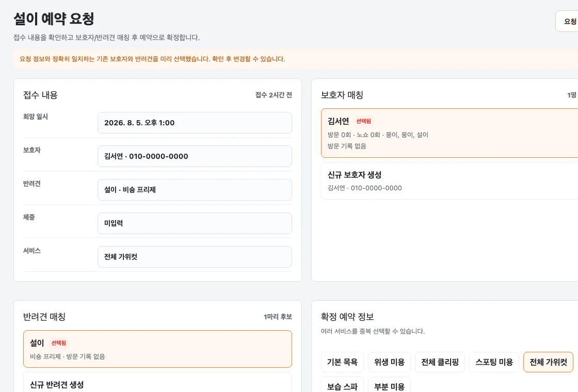Screen dimensions: 578x392
Task: Click the 요청 button at top right
Action: [568, 21]
